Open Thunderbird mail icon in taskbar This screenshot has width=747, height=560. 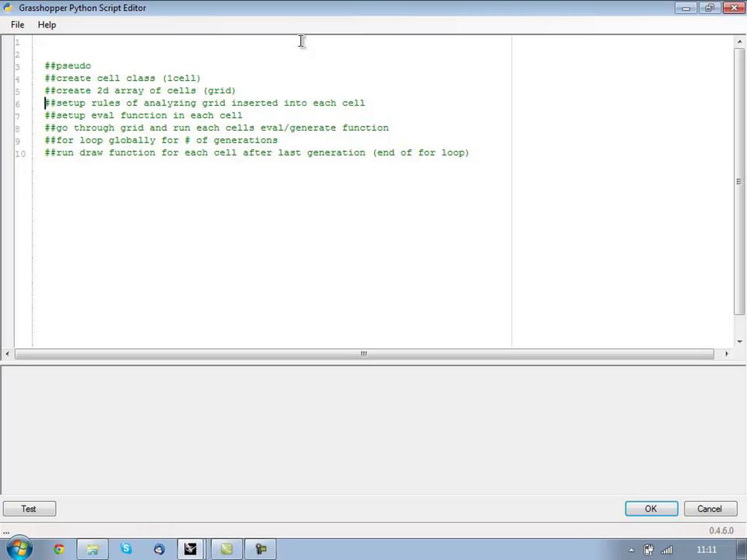click(159, 549)
